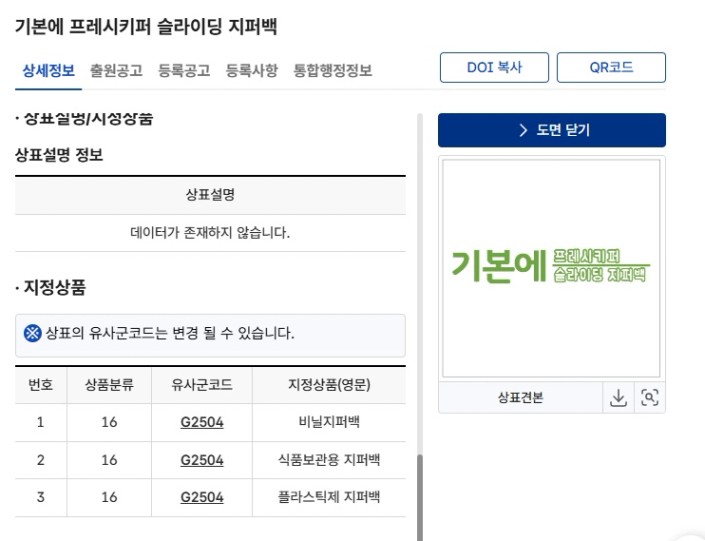Image resolution: width=705 pixels, height=541 pixels.
Task: Copy the DOI with DOI 복사 button
Action: click(494, 67)
